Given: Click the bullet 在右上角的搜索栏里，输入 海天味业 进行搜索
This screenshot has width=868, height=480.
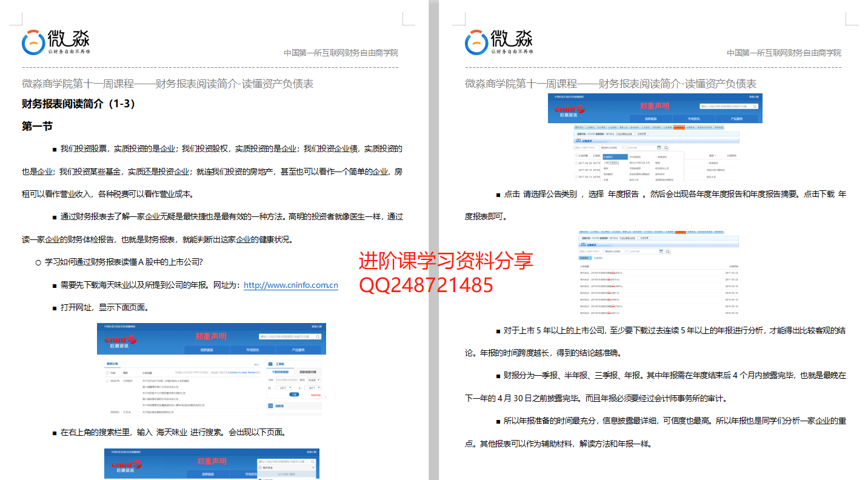Looking at the screenshot, I should [x=169, y=432].
